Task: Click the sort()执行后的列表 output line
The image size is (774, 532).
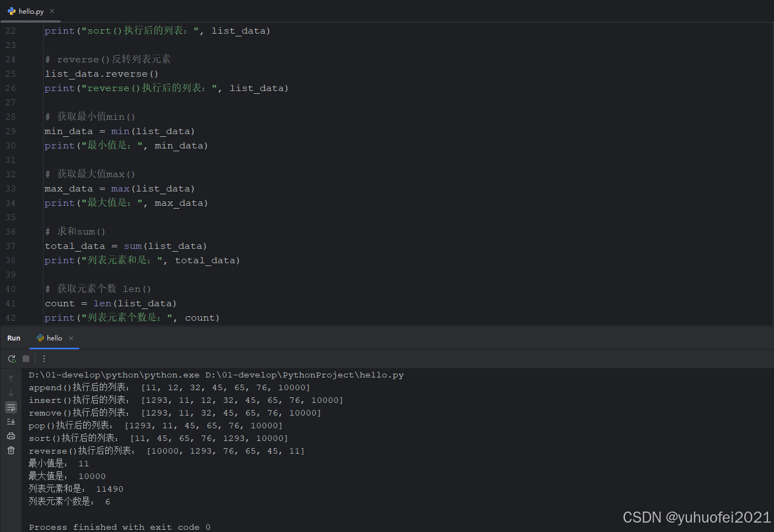Action: click(x=158, y=438)
